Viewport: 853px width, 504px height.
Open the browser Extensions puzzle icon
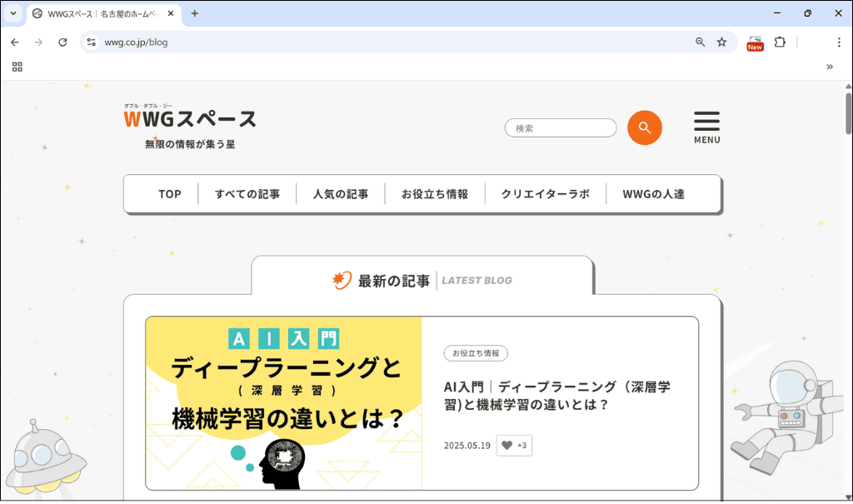click(779, 42)
